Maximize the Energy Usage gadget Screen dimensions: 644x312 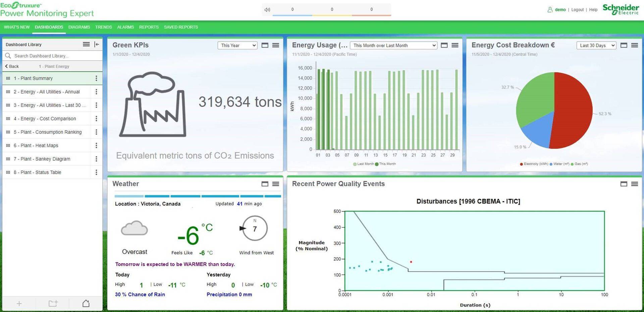coord(444,45)
